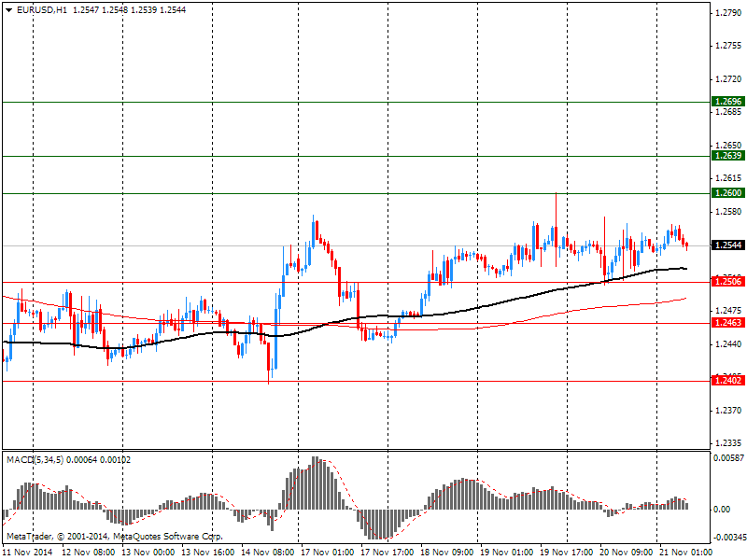Click the 0.00 MACD scale value
The image size is (747, 560).
tap(722, 510)
